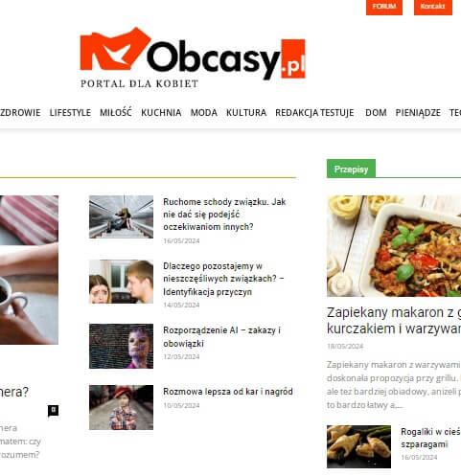Open the LIFESTYLE menu section

pos(70,113)
